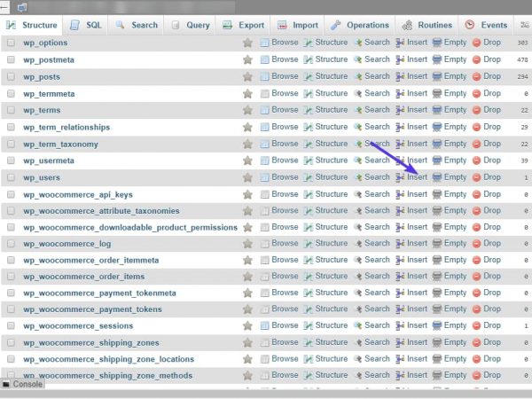Click the favorite star icon for wp_users
Image resolution: width=532 pixels, height=399 pixels.
click(248, 177)
